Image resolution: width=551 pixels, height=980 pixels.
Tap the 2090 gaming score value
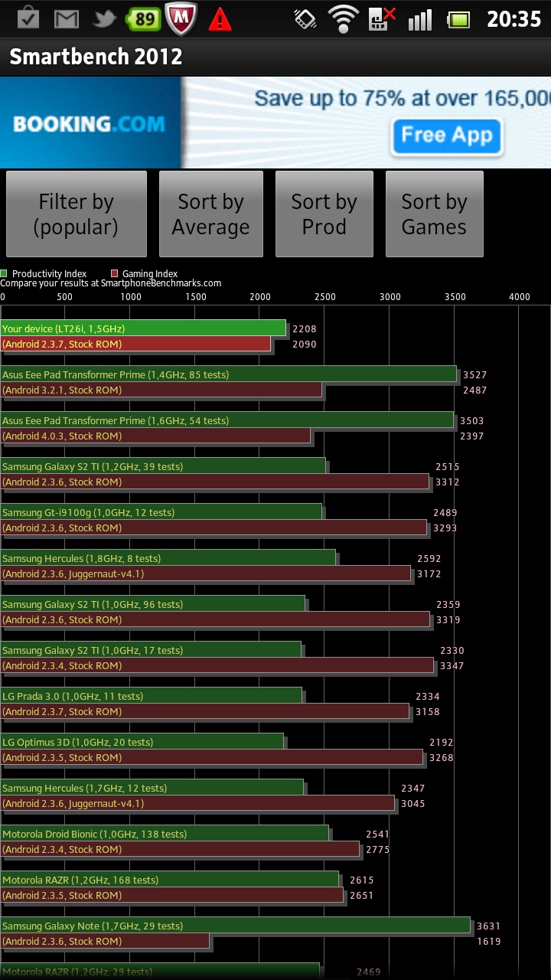[x=305, y=345]
